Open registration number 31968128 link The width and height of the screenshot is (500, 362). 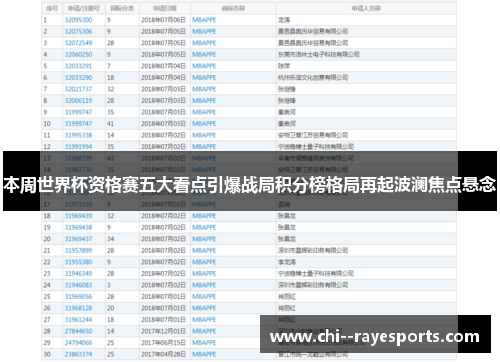click(x=78, y=308)
